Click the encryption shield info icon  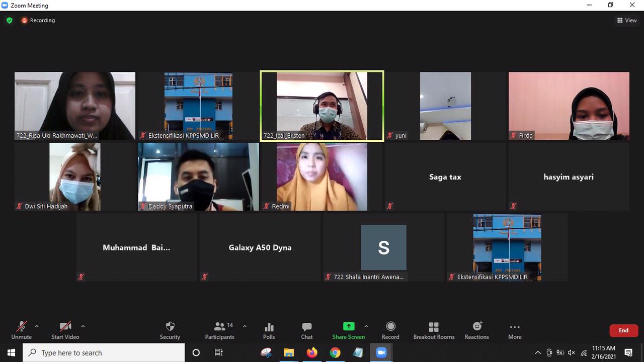tap(9, 21)
